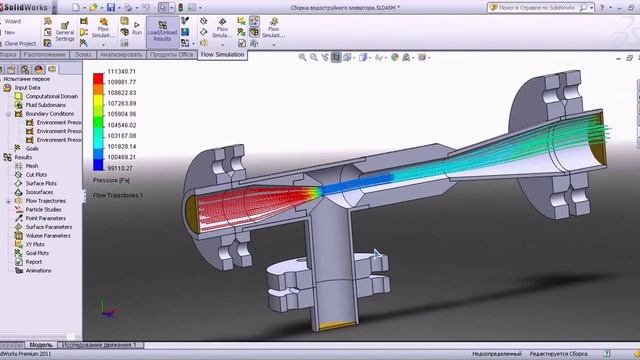The image size is (640, 360).
Task: Click the New project button under Wizard
Action: coord(10,32)
